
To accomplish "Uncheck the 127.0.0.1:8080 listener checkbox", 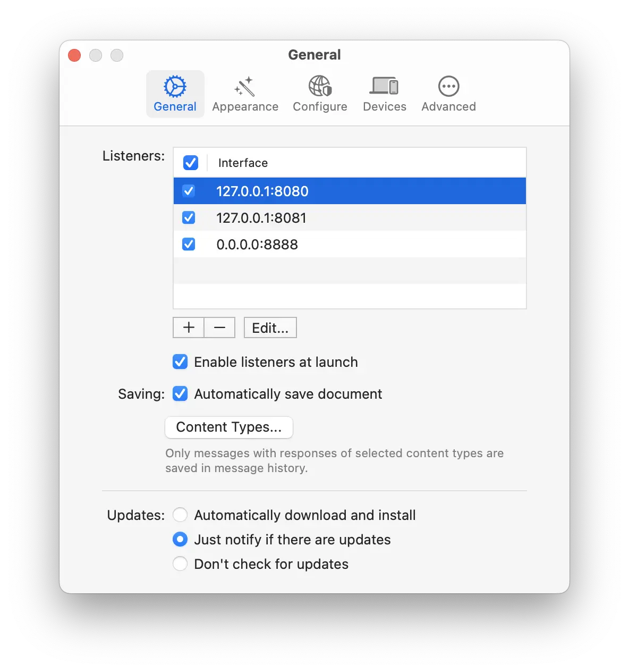I will [189, 191].
